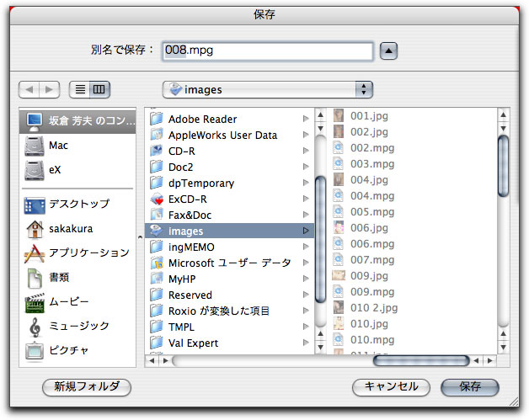The image size is (529, 420).
Task: Click the 006.jpg thumbnail icon
Action: 339,227
